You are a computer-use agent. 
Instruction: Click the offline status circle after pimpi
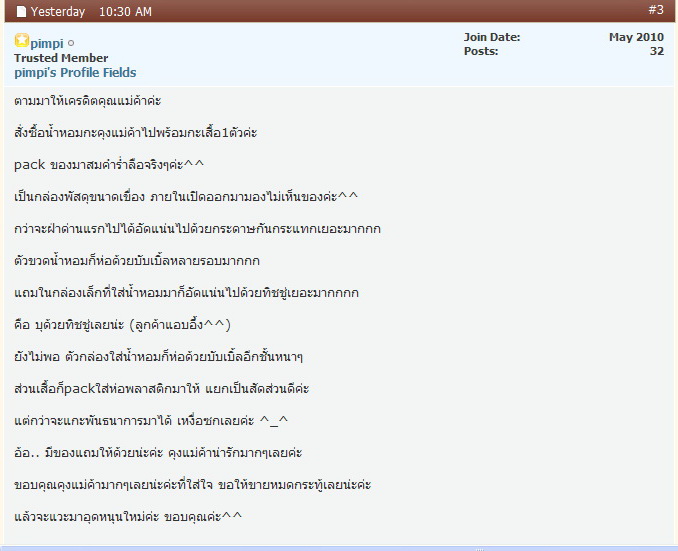click(70, 43)
